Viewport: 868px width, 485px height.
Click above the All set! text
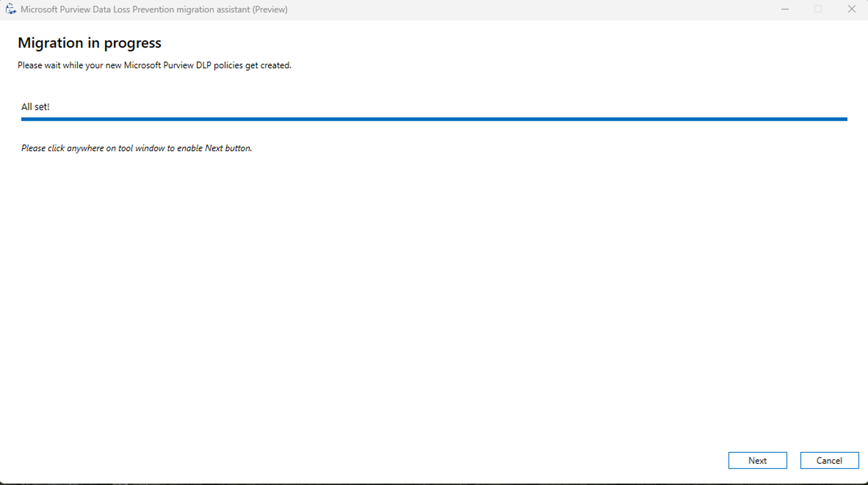click(35, 89)
